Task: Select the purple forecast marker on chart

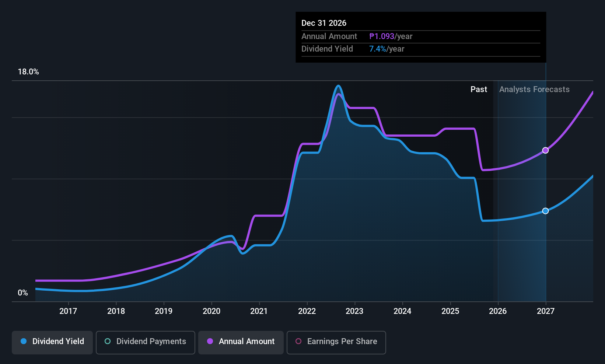Action: [545, 150]
